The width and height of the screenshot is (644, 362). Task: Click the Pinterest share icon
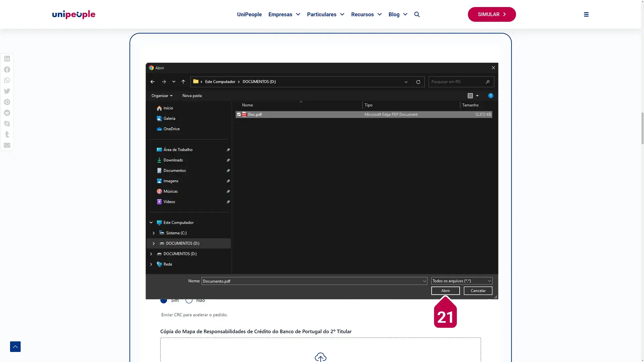click(7, 102)
